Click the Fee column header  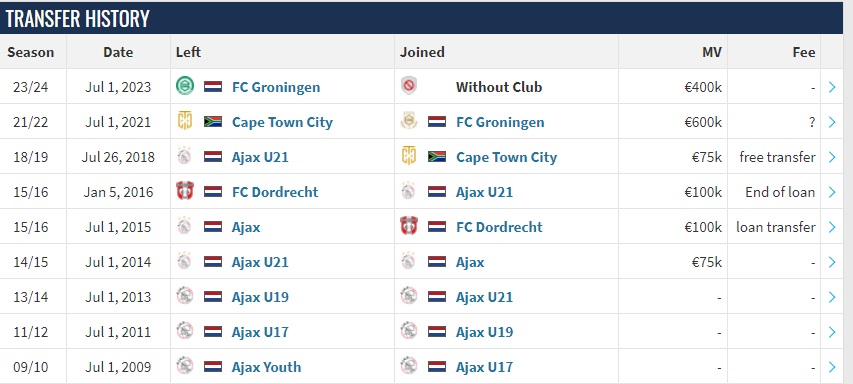click(x=803, y=52)
